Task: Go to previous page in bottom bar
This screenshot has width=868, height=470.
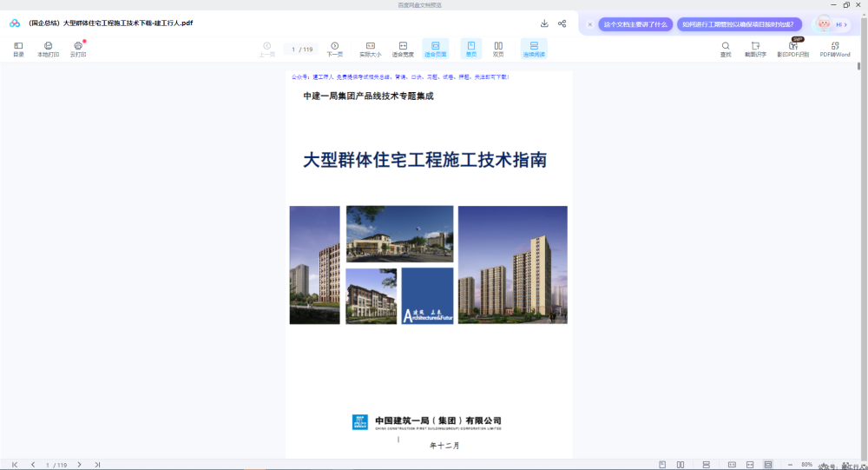Action: point(33,465)
